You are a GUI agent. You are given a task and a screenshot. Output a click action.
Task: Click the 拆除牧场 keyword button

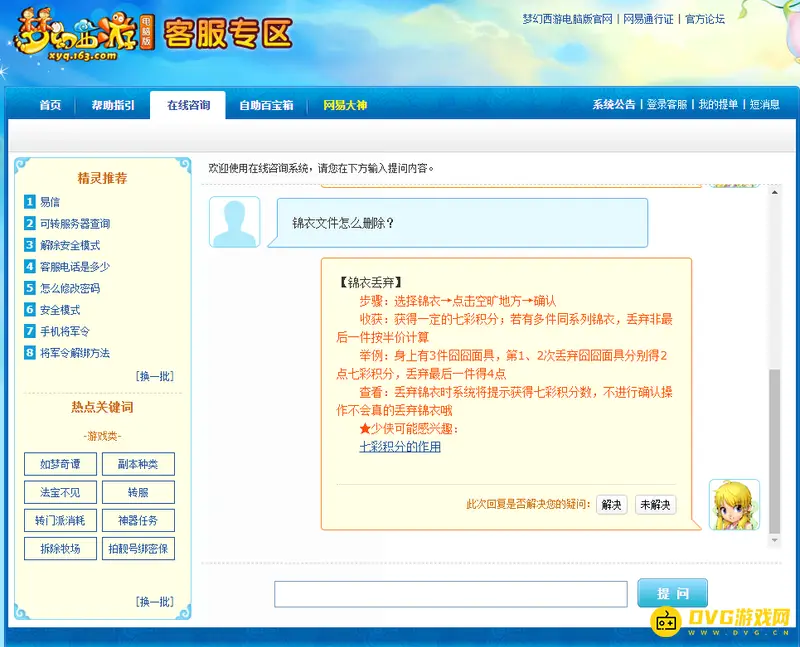(60, 549)
